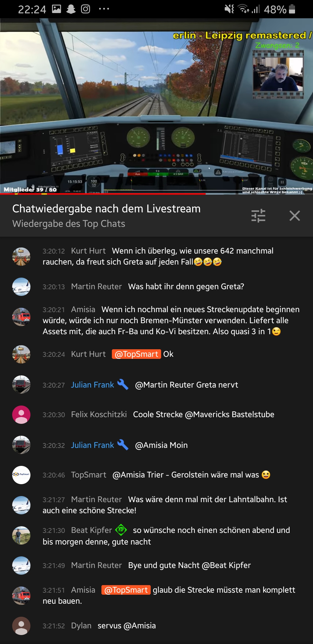Tap the moderator wrench beside Julian Frank at 3:20:27
The image size is (313, 644).
[123, 385]
